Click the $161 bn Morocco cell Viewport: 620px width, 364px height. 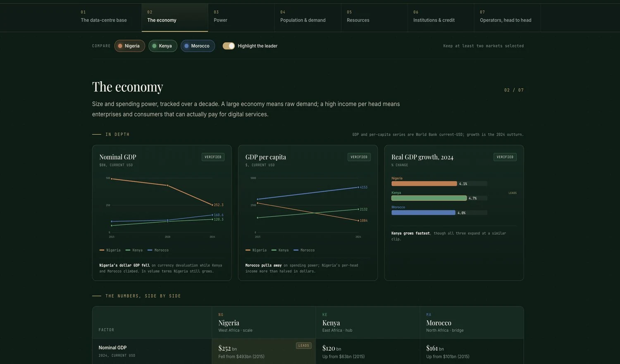pos(472,352)
